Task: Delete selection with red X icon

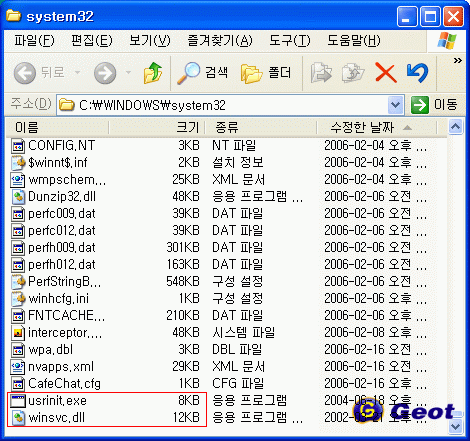Action: pos(386,72)
